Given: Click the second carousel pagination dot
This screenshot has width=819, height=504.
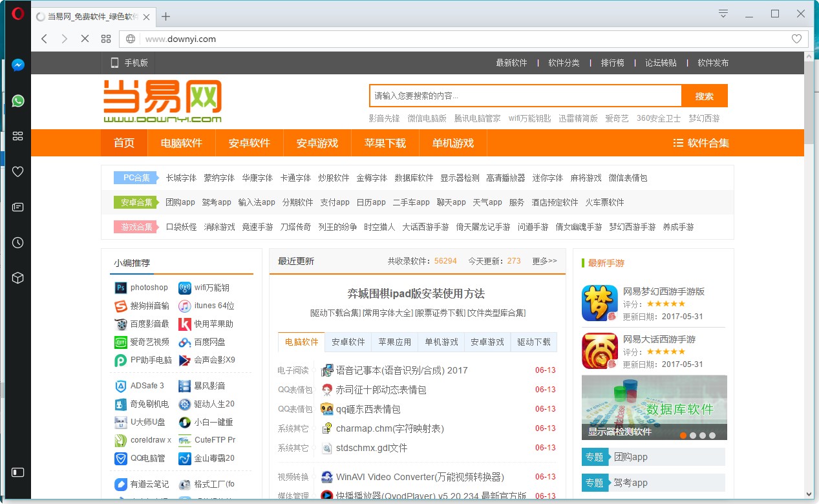Looking at the screenshot, I should point(694,436).
